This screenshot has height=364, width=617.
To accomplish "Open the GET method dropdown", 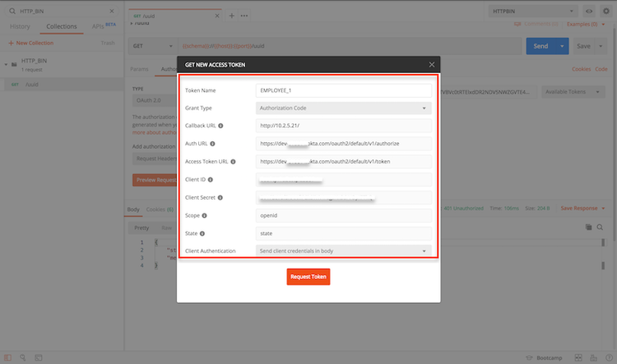I will [153, 46].
